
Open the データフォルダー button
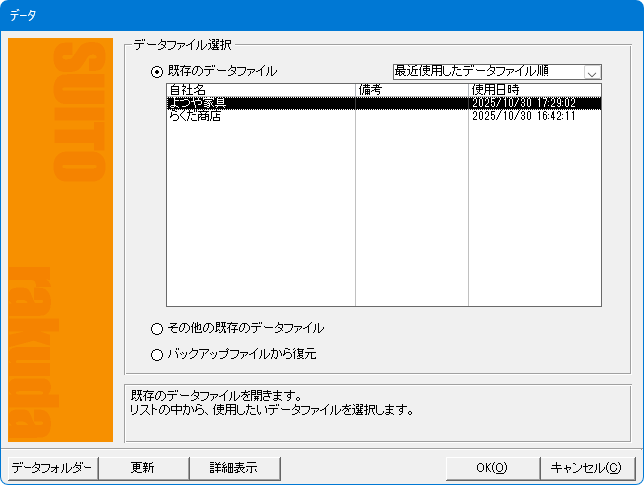click(x=52, y=467)
